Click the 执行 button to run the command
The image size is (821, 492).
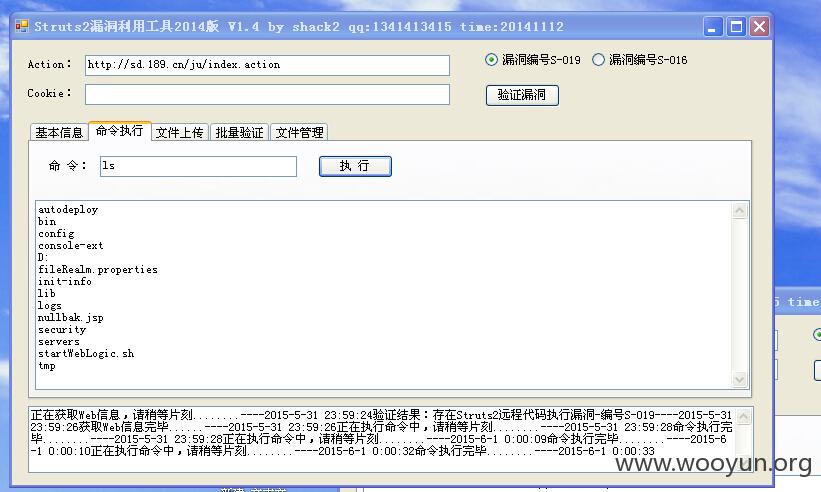355,166
